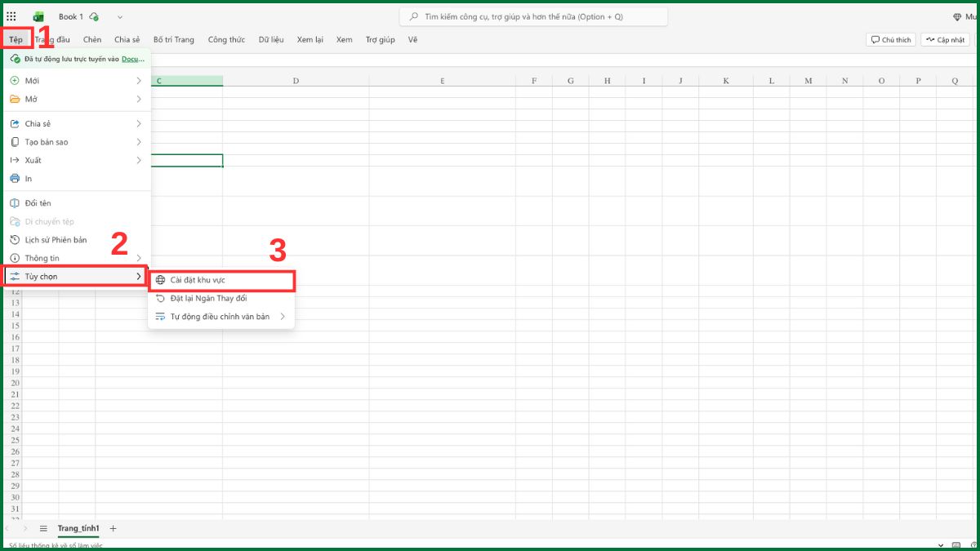This screenshot has height=551, width=980.
Task: Open the Microsoft app launcher grid icon
Action: point(11,16)
